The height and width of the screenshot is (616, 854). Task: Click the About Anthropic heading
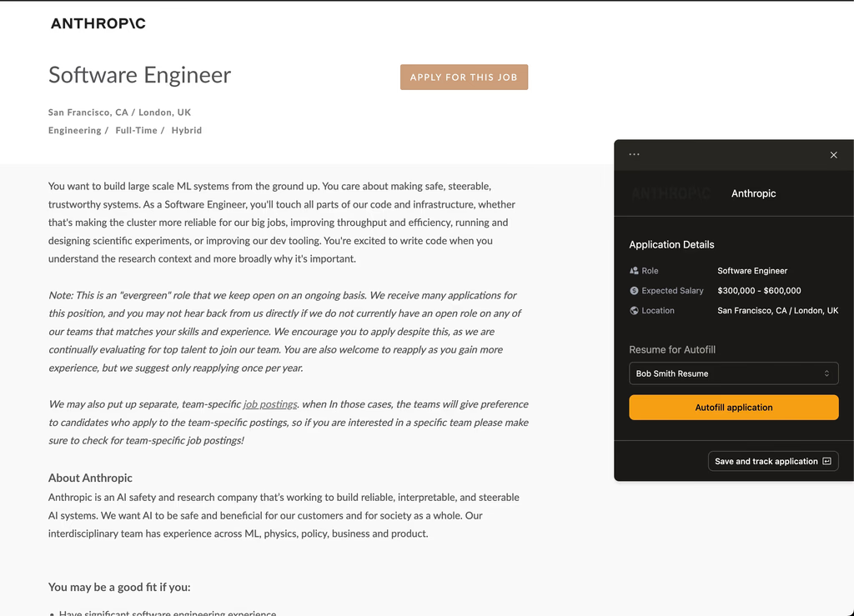[x=90, y=478]
